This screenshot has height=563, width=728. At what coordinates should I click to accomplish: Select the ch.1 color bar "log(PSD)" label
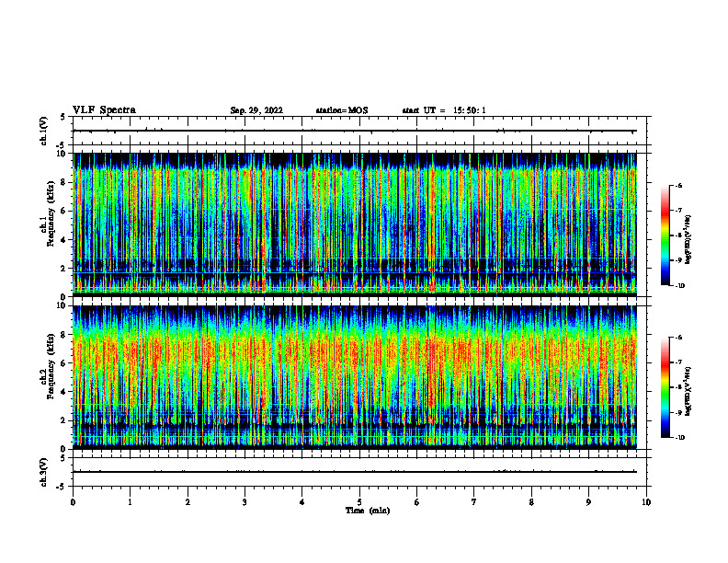point(688,240)
